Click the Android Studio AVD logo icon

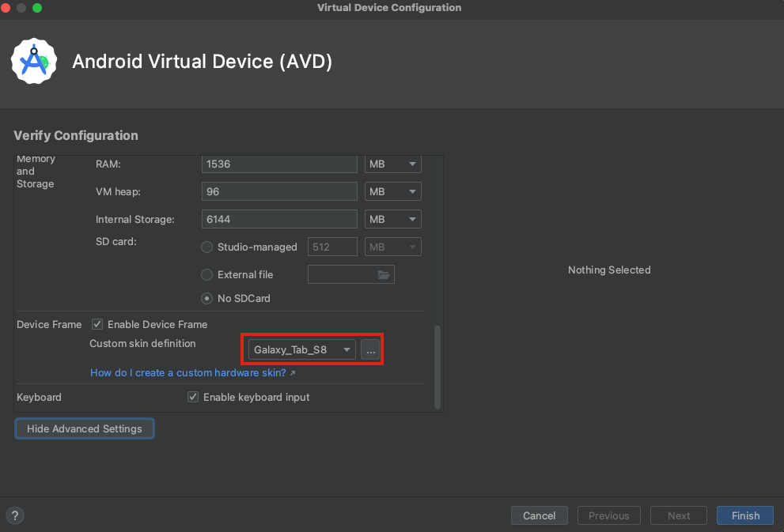coord(34,62)
